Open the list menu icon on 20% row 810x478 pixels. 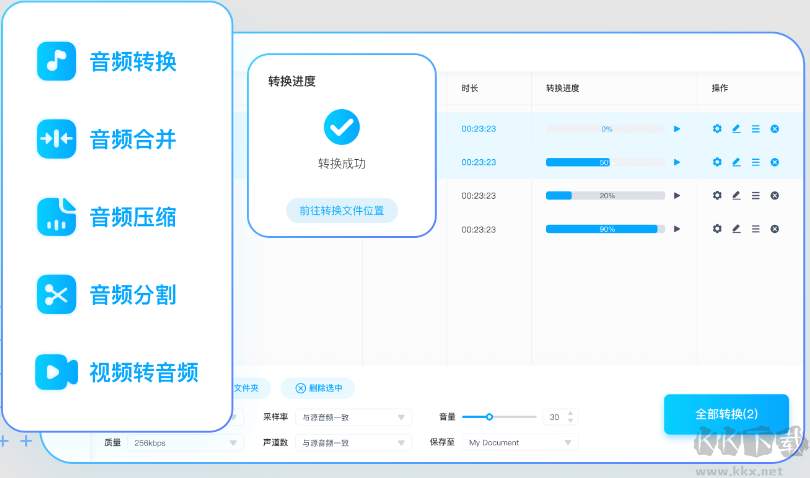755,196
